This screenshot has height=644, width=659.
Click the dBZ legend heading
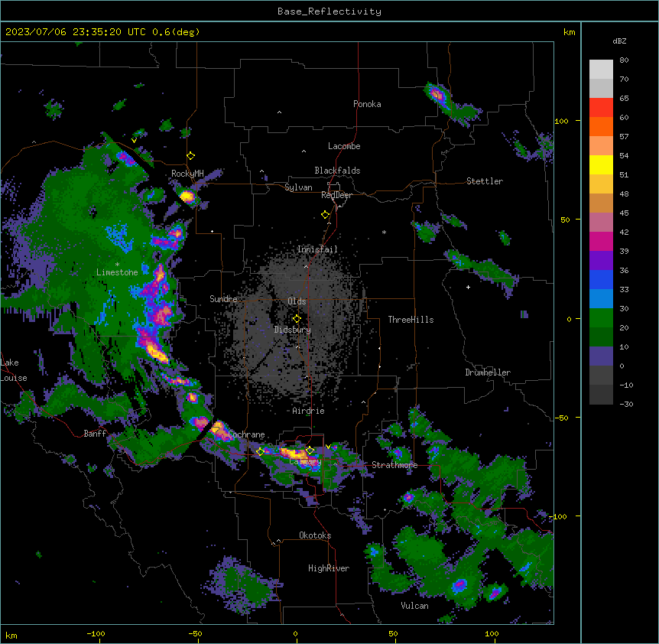(x=619, y=41)
